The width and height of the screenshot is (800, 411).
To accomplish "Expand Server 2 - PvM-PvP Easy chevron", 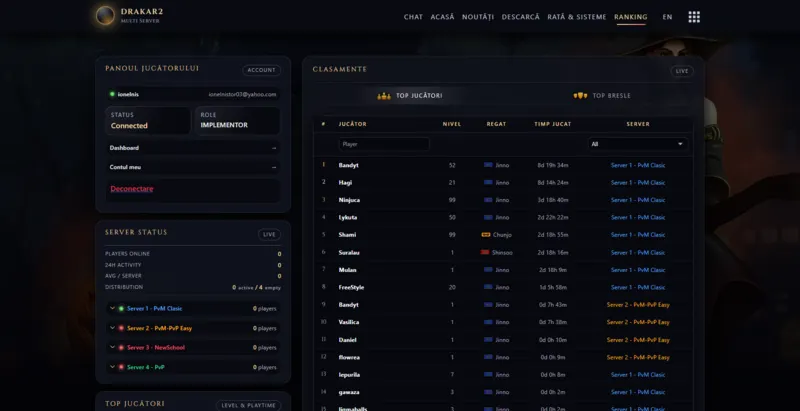I will pyautogui.click(x=112, y=328).
